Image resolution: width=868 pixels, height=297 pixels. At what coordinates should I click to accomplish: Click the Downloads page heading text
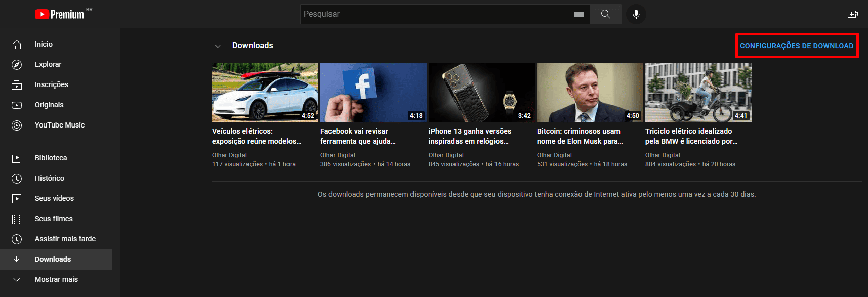pos(253,46)
